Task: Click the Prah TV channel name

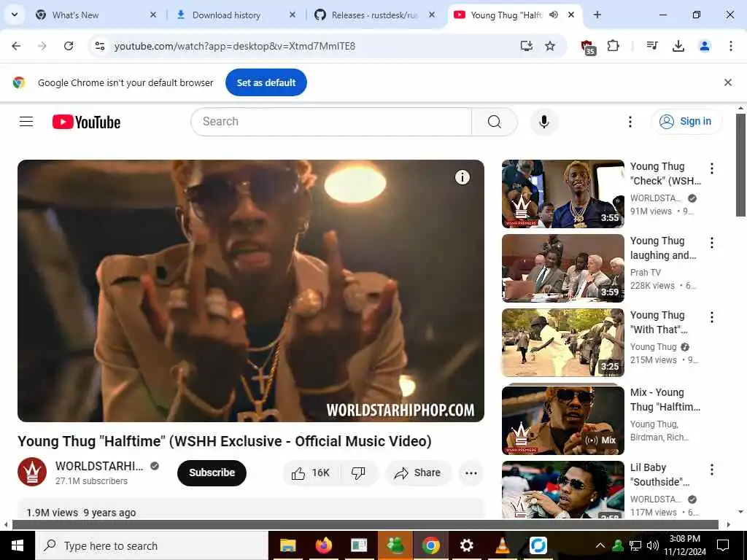Action: pos(645,273)
